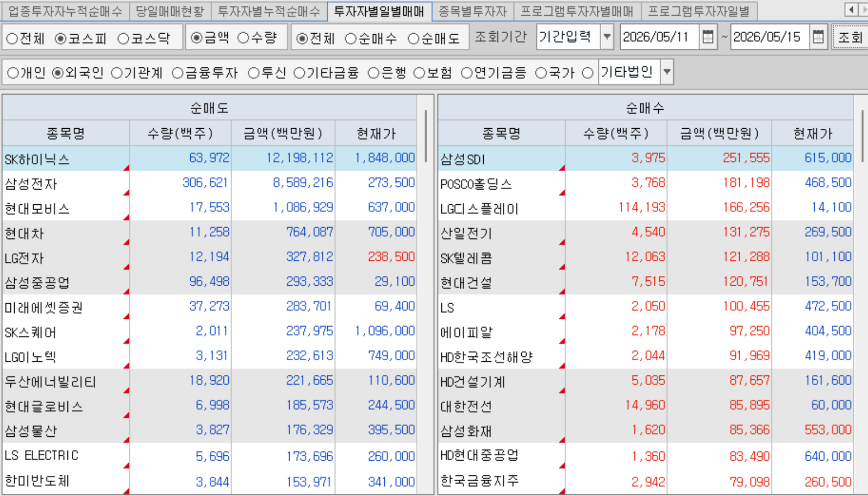This screenshot has width=868, height=496.
Task: Select the POSCO홀딩스 stock name
Action: [476, 184]
